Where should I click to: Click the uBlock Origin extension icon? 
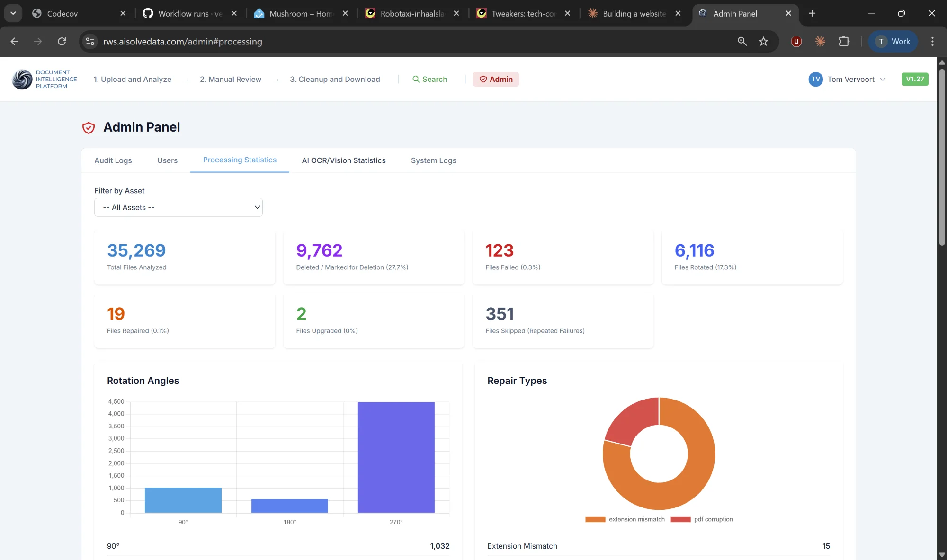796,41
